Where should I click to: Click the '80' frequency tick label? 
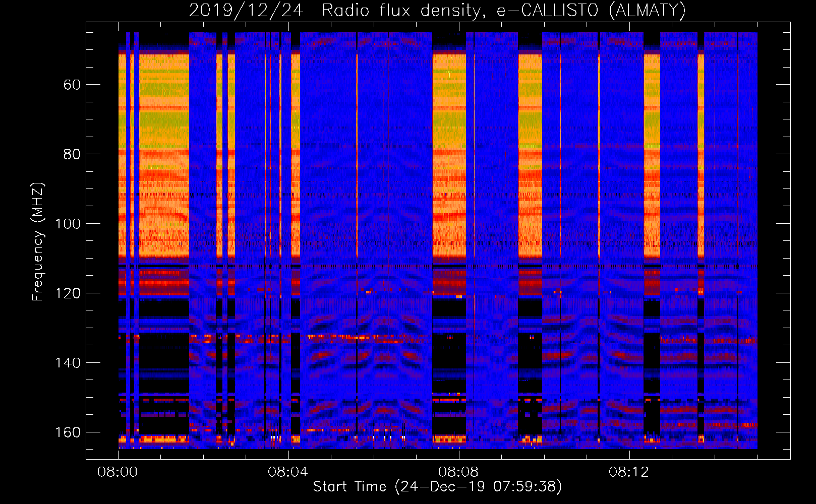(72, 154)
